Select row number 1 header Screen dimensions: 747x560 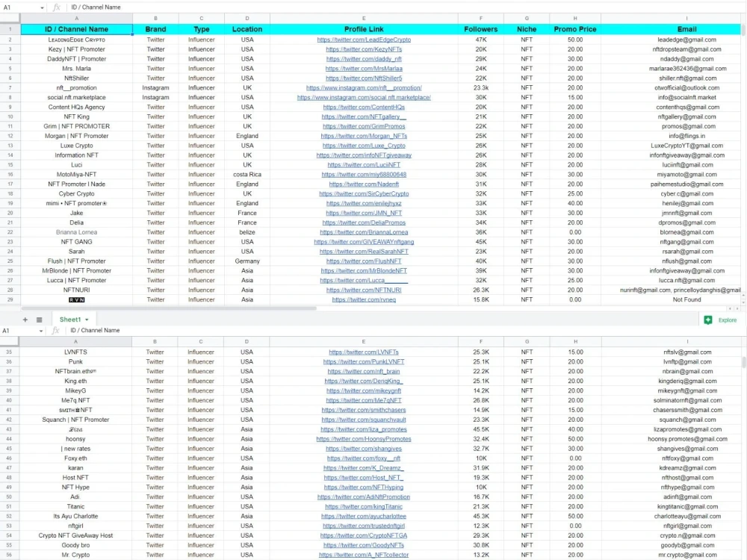click(10, 29)
